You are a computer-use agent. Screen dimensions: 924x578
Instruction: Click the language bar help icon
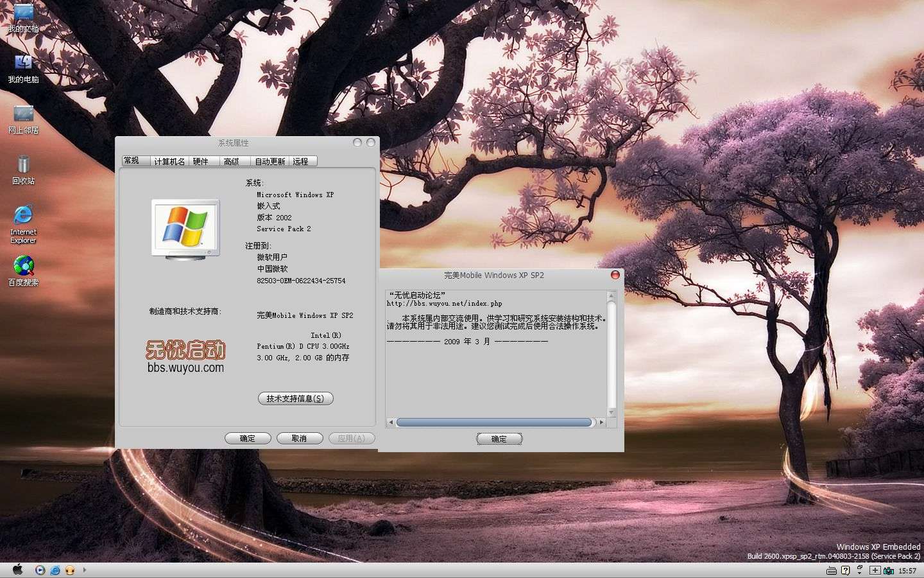coord(846,570)
